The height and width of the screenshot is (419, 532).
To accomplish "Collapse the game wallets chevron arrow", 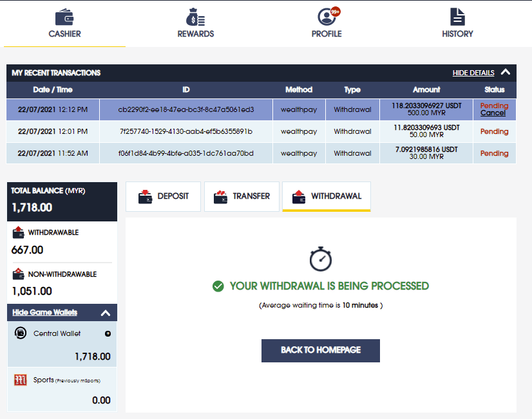I will coord(106,313).
